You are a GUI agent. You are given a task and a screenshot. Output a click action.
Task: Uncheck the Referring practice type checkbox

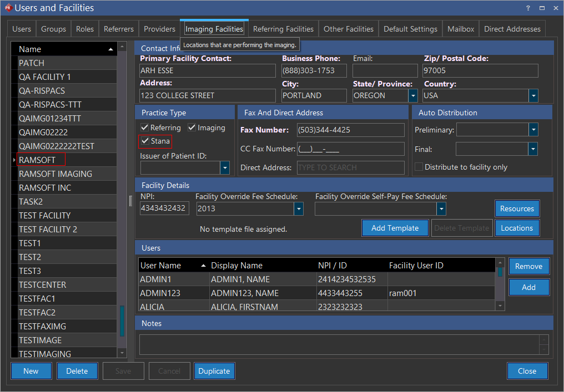pyautogui.click(x=145, y=128)
